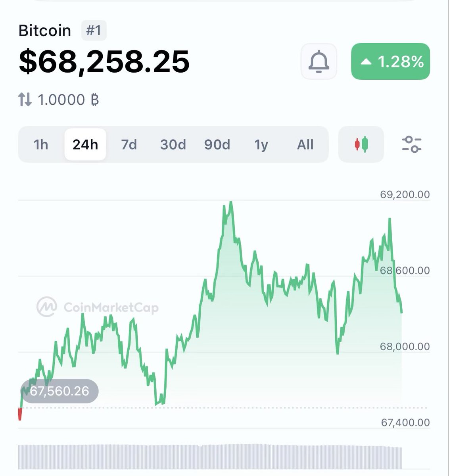Tap the price alert bell icon
The width and height of the screenshot is (449, 476).
click(319, 61)
